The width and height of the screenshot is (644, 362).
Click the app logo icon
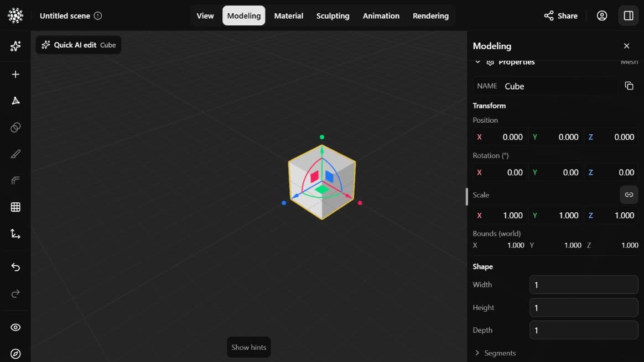pyautogui.click(x=15, y=15)
